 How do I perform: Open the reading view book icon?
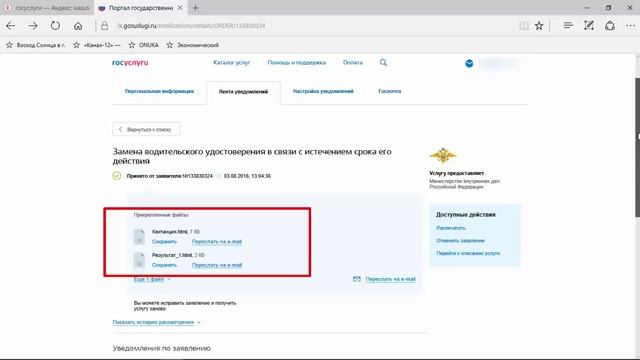pos(524,26)
